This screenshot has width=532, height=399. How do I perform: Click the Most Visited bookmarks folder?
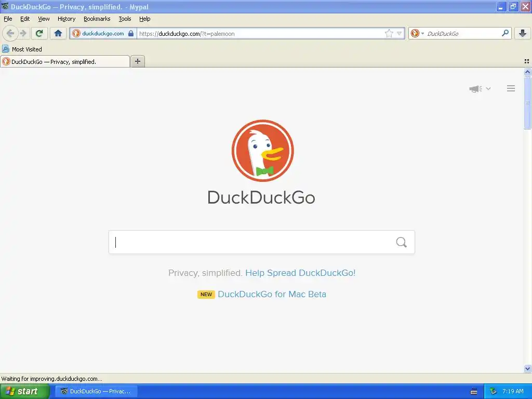click(x=22, y=49)
